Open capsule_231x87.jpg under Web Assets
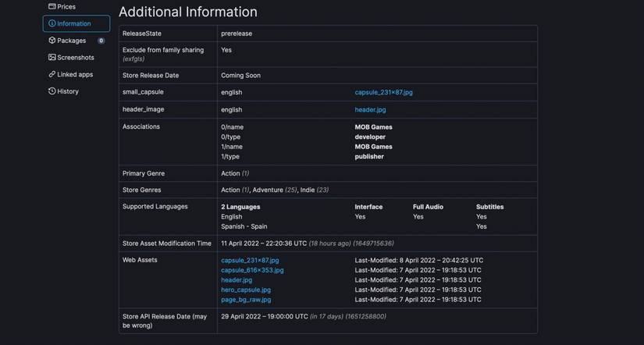The image size is (644, 345). tap(250, 260)
